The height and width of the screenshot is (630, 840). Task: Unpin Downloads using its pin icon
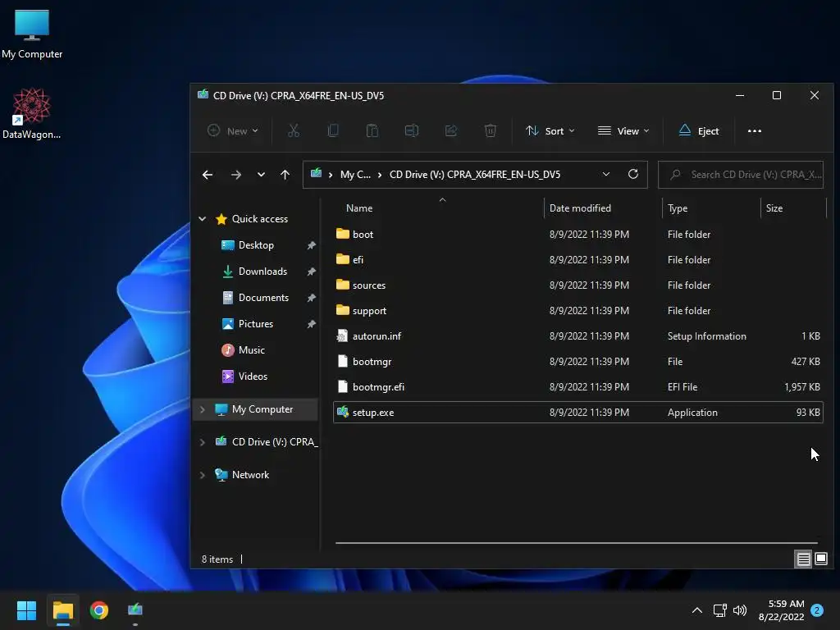[x=311, y=272]
